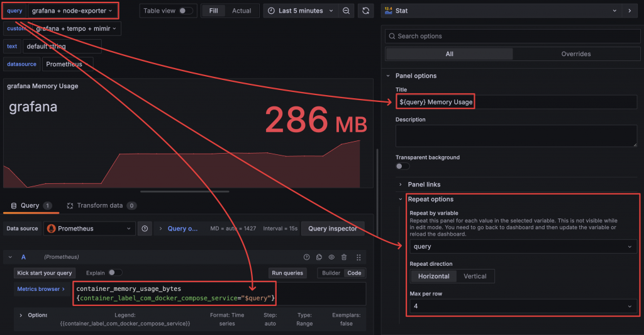The height and width of the screenshot is (335, 644).
Task: Open the Stat visualization type dropdown
Action: point(501,11)
